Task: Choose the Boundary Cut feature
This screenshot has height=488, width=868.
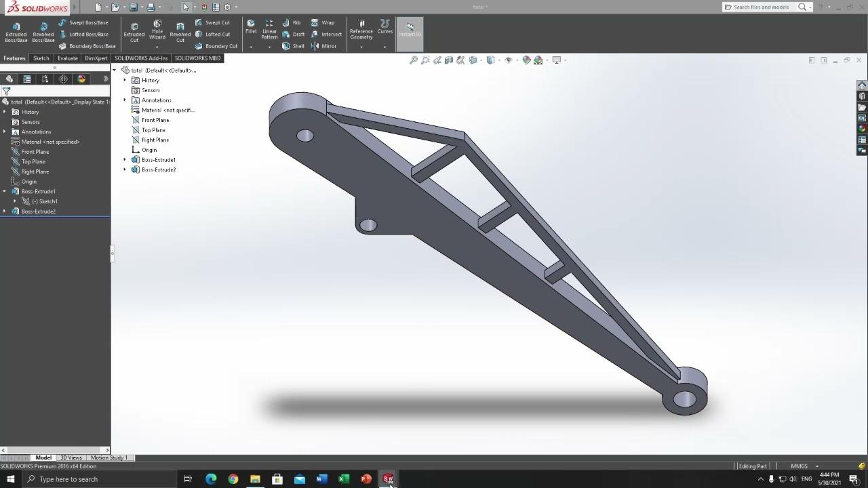Action: pyautogui.click(x=216, y=46)
